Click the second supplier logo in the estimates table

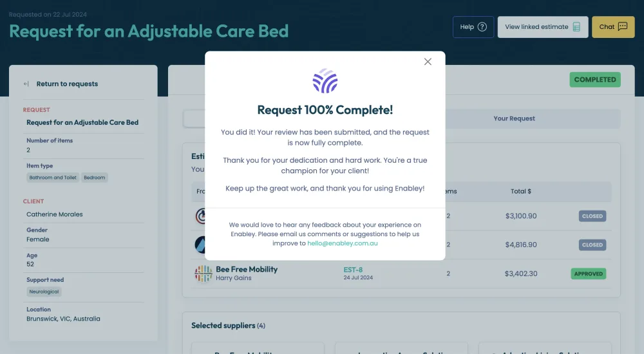pyautogui.click(x=200, y=245)
